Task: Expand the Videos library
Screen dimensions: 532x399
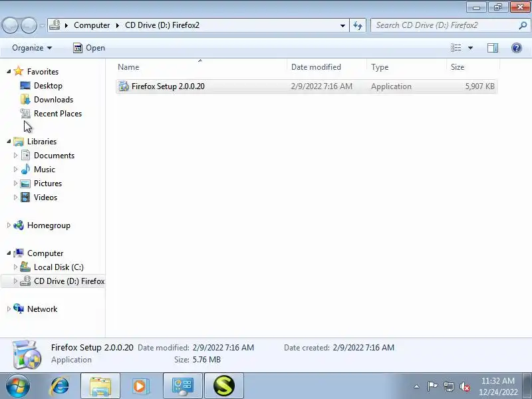Action: [x=15, y=197]
